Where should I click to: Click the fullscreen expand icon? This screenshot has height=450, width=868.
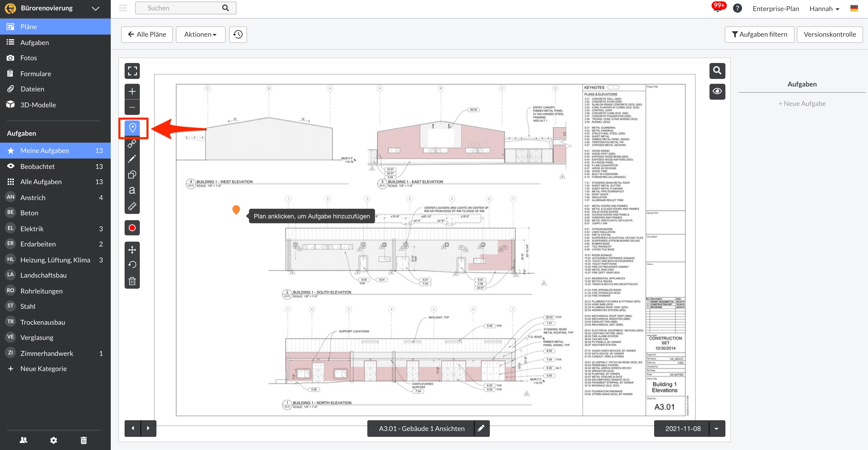pyautogui.click(x=132, y=71)
